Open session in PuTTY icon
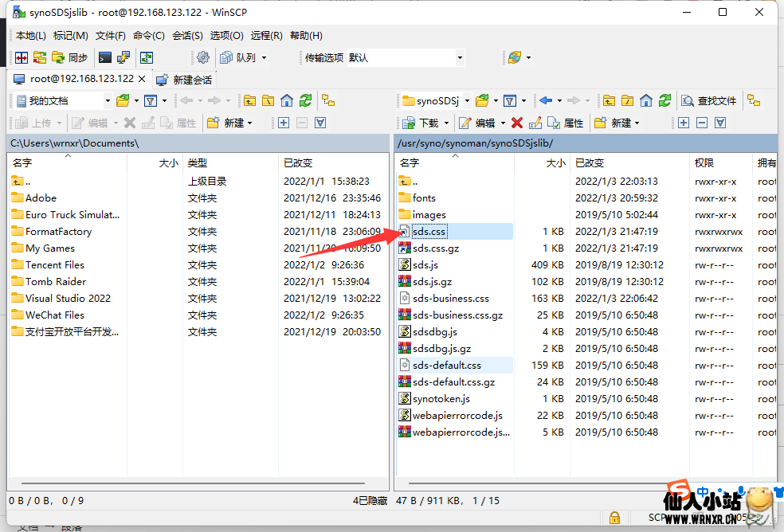The image size is (784, 532). point(123,58)
